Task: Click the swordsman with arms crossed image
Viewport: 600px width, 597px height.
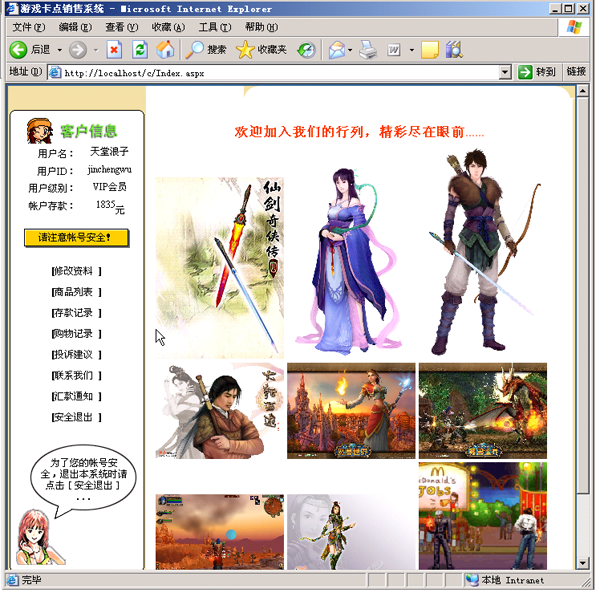Action: coord(220,411)
